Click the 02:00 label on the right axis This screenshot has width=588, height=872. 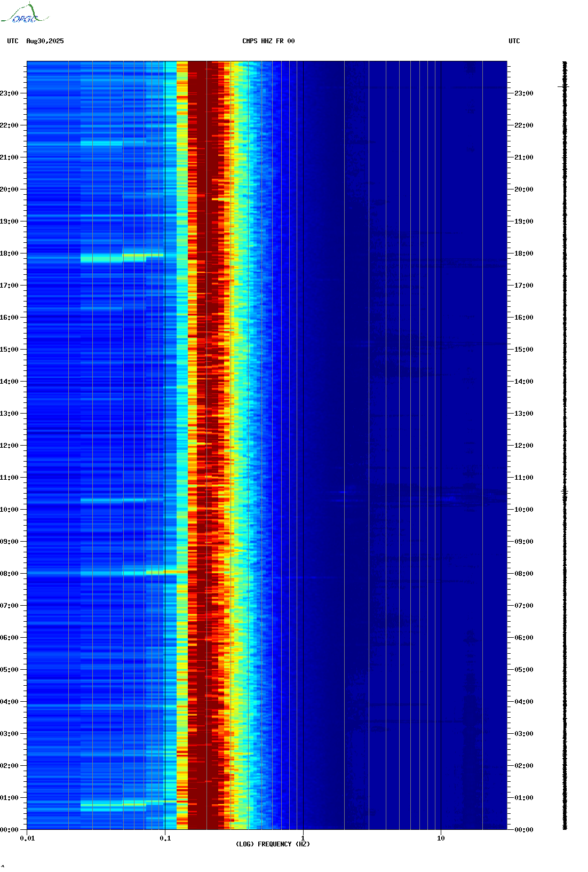click(x=524, y=766)
